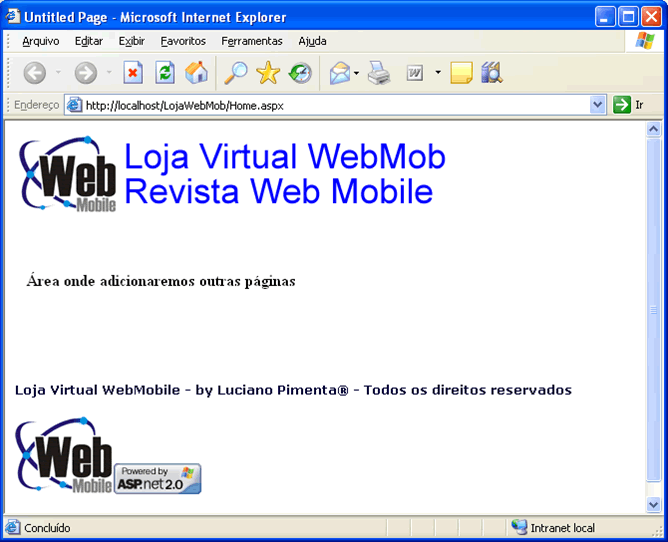Expand the Word edit dropdown arrow

(x=438, y=72)
